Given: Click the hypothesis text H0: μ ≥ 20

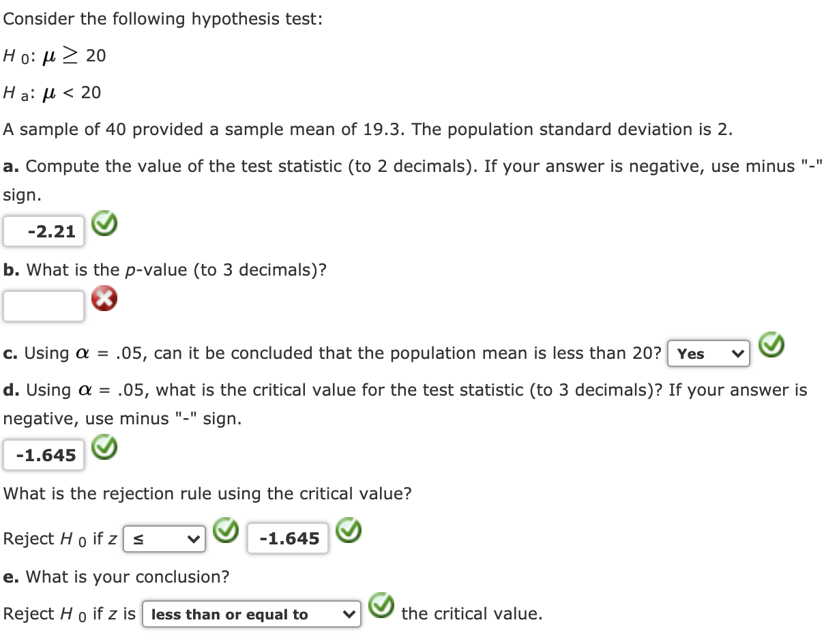Looking at the screenshot, I should (x=53, y=56).
